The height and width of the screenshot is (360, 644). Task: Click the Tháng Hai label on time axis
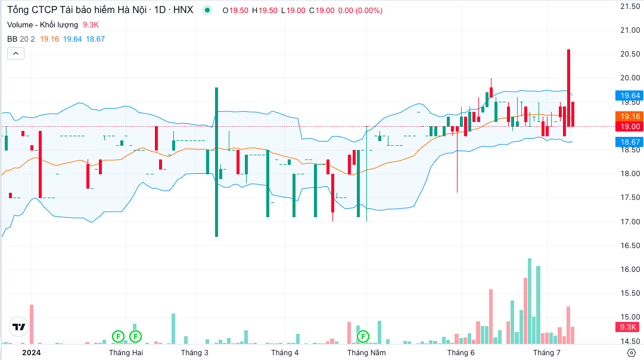(126, 353)
